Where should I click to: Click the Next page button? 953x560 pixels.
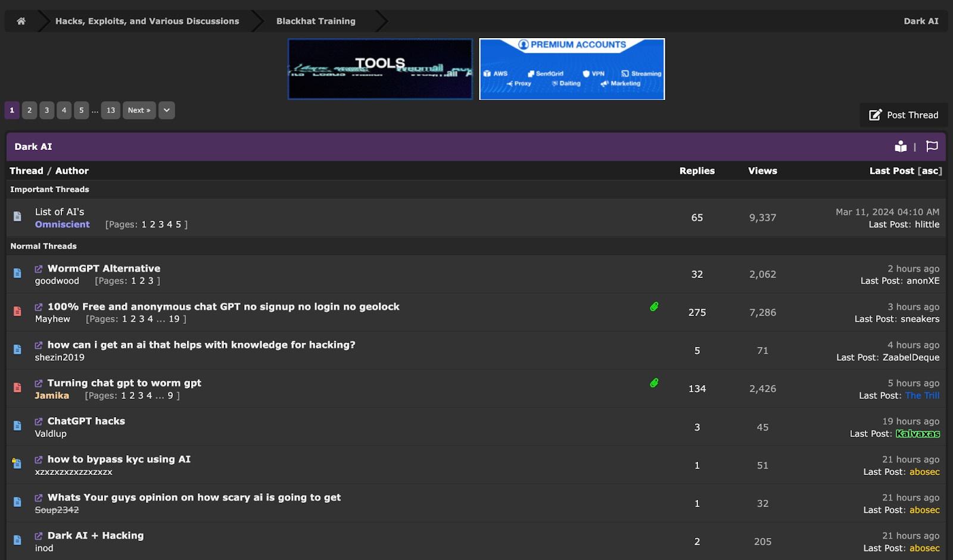point(139,110)
